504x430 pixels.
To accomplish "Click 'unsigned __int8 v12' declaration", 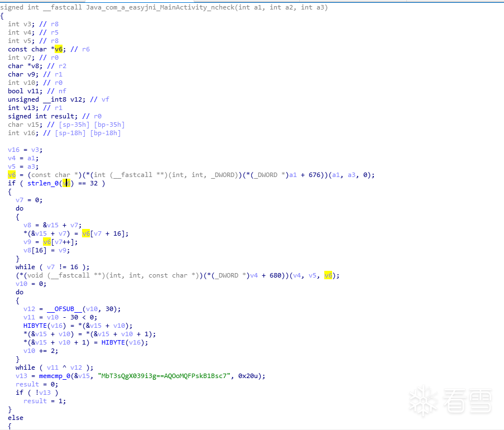I will click(x=47, y=99).
